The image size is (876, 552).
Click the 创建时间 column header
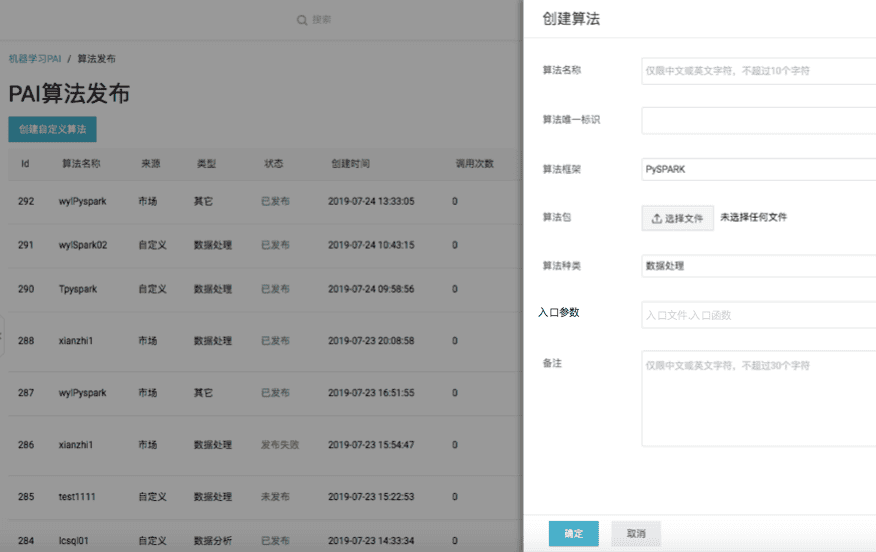coord(350,164)
